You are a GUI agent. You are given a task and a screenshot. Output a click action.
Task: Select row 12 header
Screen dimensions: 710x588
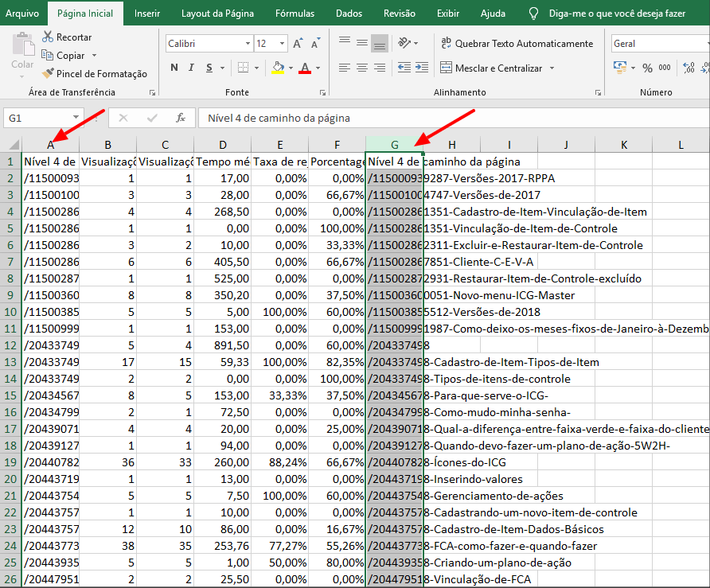click(x=10, y=345)
